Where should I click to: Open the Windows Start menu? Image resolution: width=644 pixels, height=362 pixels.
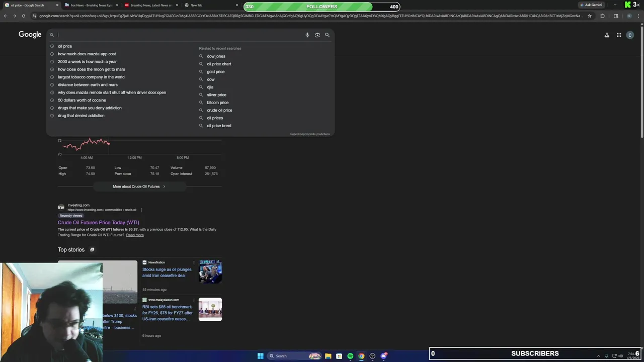tap(260, 356)
